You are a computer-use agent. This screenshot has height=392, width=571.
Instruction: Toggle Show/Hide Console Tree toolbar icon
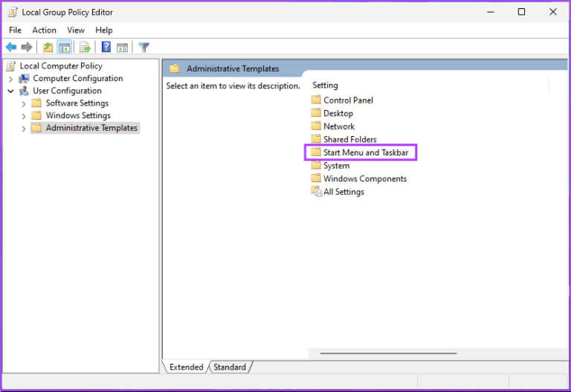tap(65, 47)
